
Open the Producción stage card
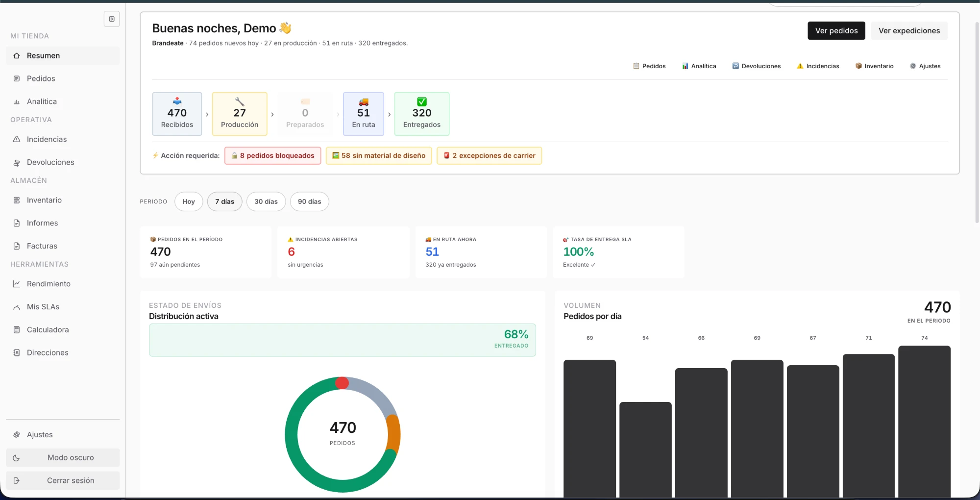240,114
